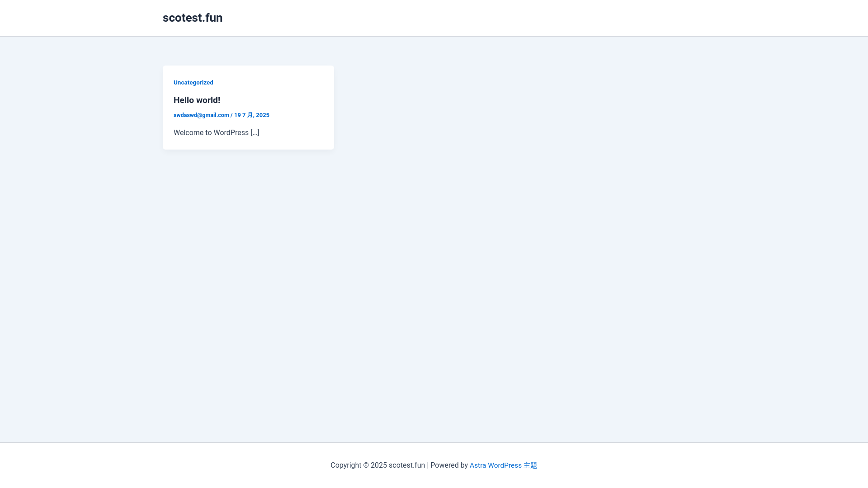Click the excerpt text Welcome to WordPress

[217, 132]
